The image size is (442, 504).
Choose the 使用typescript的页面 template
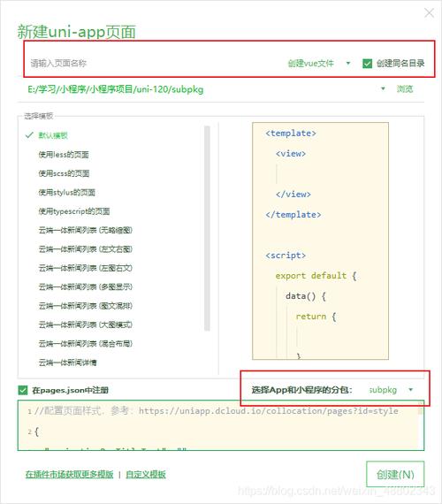(x=74, y=211)
